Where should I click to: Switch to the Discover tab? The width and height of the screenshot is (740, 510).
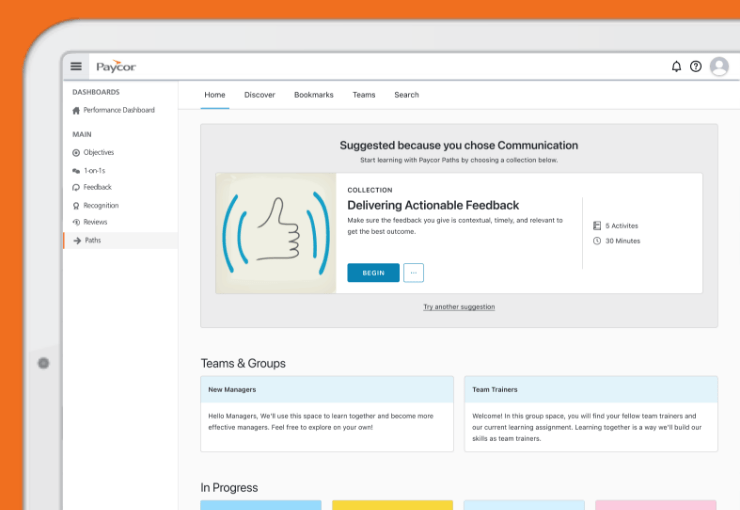pos(260,95)
